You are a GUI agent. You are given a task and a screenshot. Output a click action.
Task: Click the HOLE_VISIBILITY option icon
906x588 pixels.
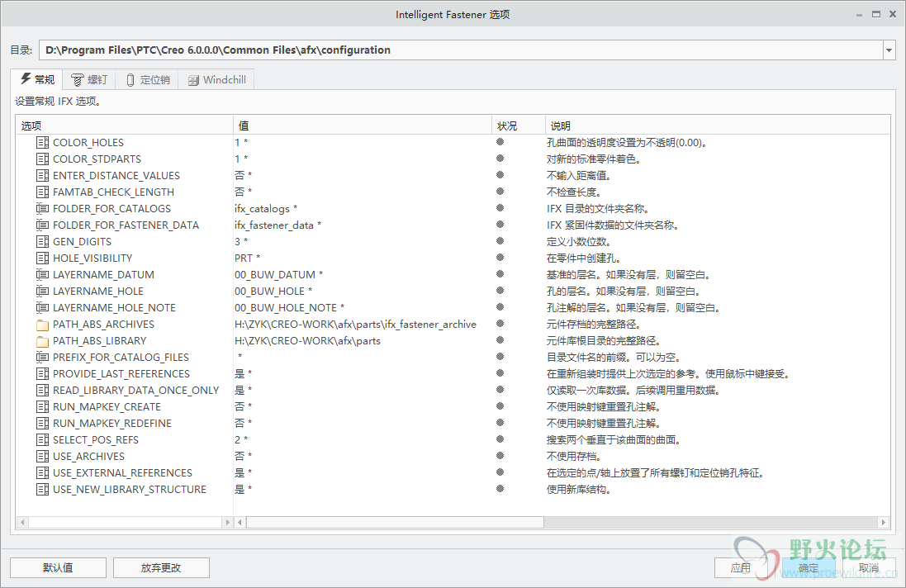coord(42,258)
